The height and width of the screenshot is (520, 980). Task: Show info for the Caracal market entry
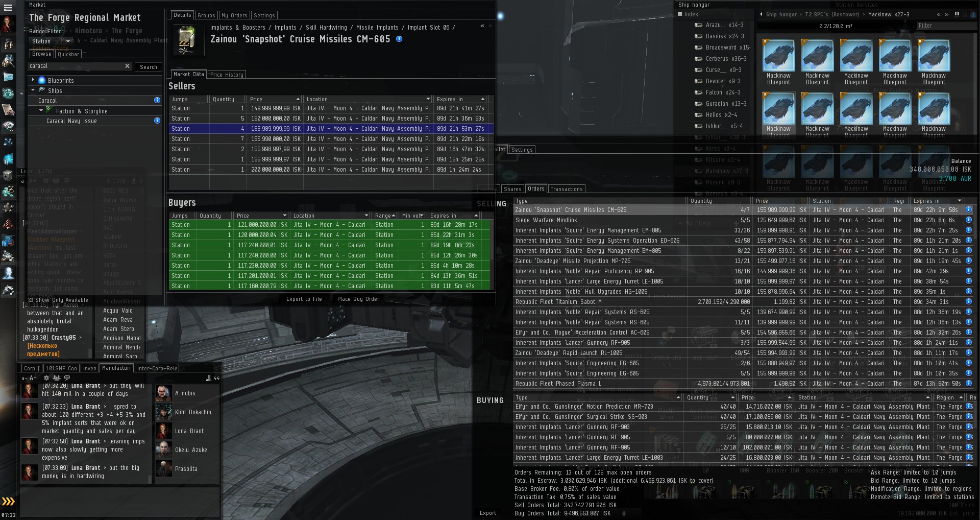[157, 101]
